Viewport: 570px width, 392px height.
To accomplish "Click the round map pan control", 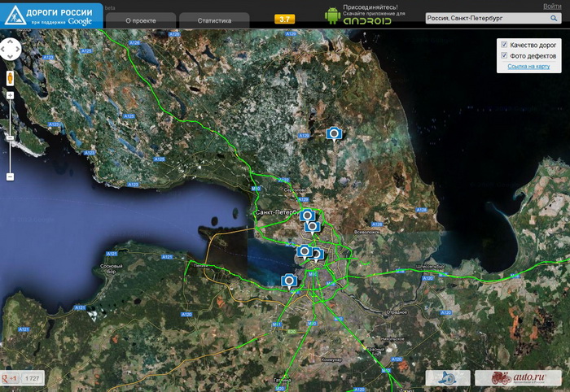I will point(11,49).
